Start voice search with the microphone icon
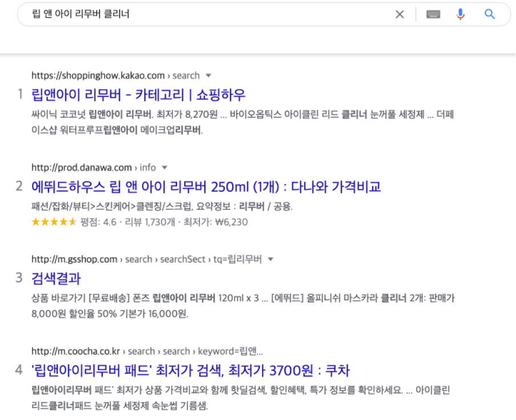The height and width of the screenshot is (420, 516). point(461,14)
